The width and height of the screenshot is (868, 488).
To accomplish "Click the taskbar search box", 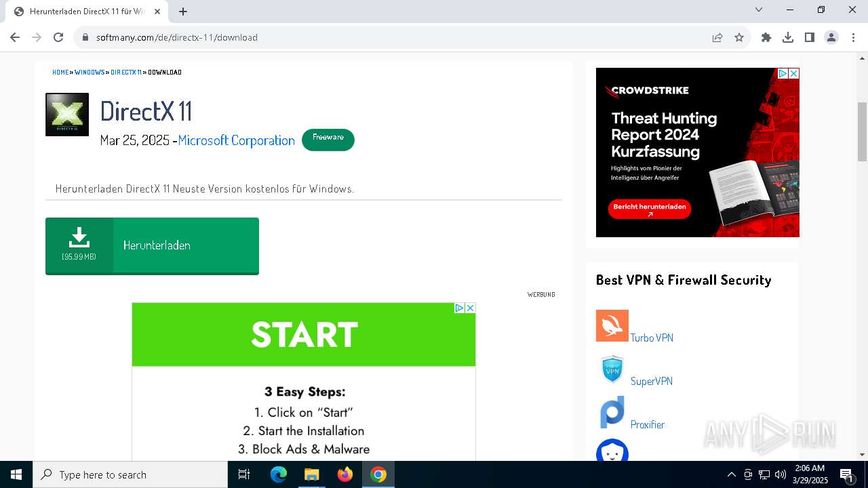I will (x=130, y=474).
